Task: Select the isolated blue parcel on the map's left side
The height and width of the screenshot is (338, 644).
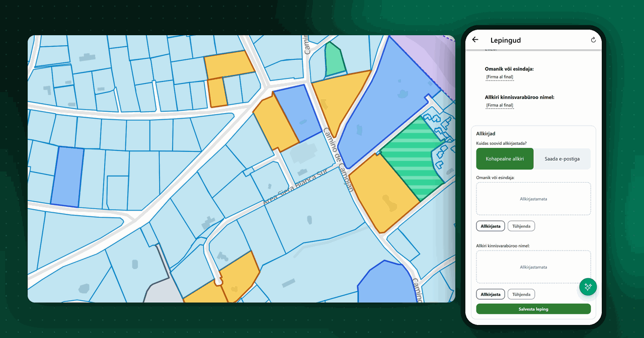Action: pyautogui.click(x=67, y=177)
